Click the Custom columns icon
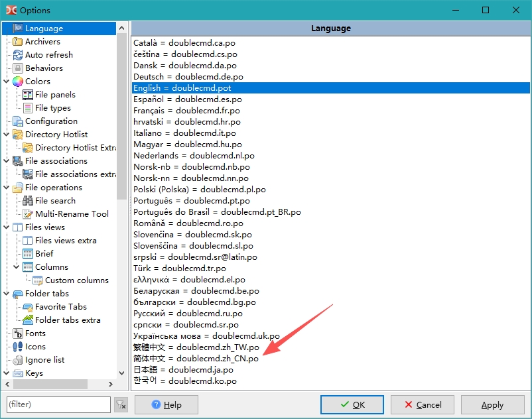 click(38, 280)
